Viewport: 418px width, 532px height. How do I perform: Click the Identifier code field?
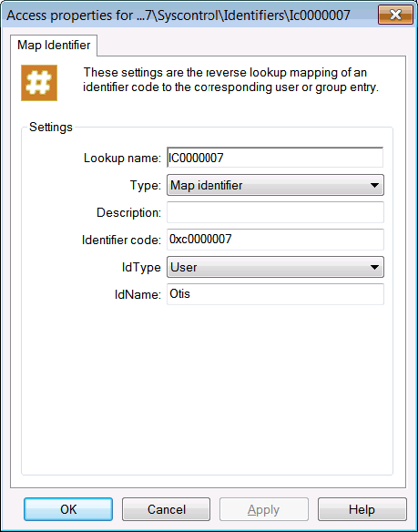tap(275, 240)
